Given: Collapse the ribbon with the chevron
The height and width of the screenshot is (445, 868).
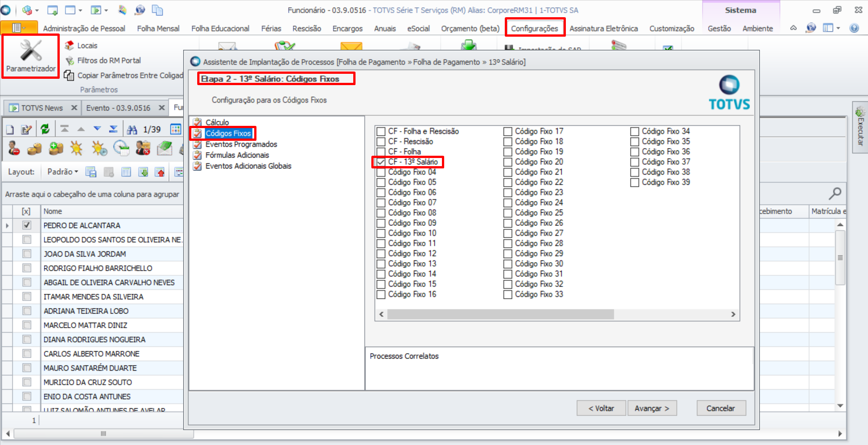Looking at the screenshot, I should pyautogui.click(x=793, y=28).
